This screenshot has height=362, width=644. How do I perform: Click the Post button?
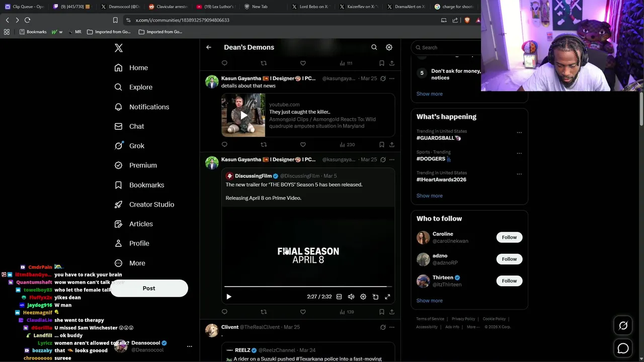point(149,288)
